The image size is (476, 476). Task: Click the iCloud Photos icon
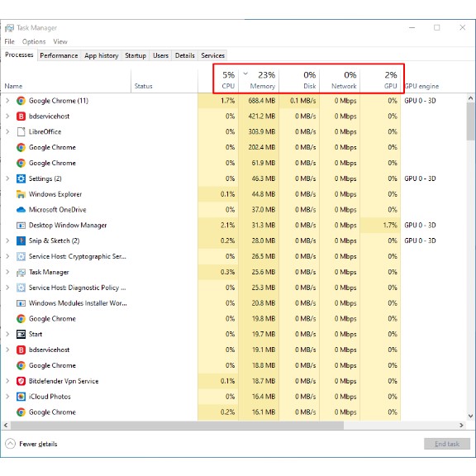(21, 397)
